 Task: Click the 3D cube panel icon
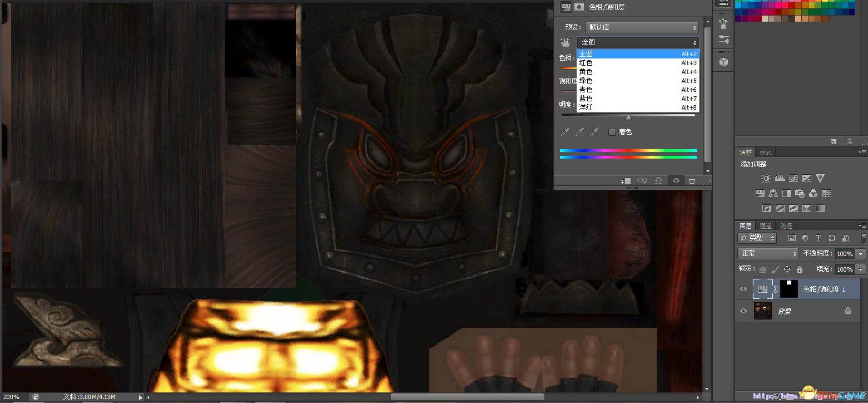coord(723,62)
